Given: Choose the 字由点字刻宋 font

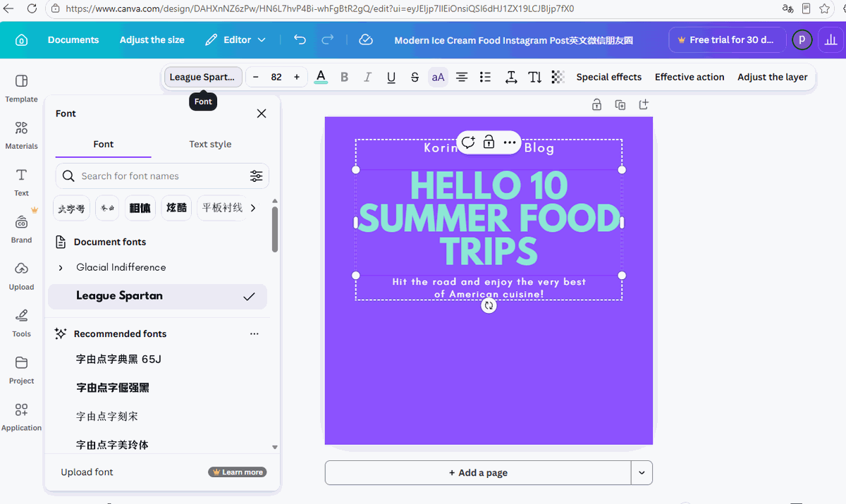Looking at the screenshot, I should (x=107, y=417).
